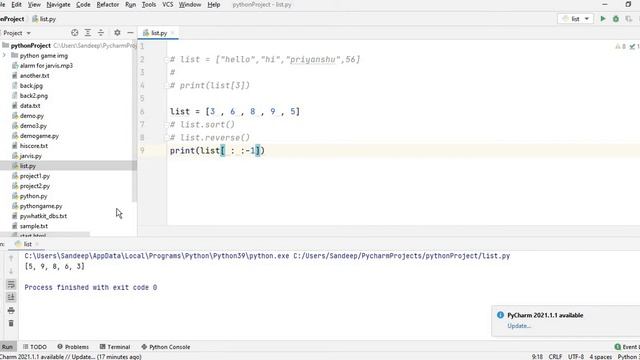Viewport: 640px width, 360px height.
Task: Open the Terminal tool window
Action: tap(115, 347)
